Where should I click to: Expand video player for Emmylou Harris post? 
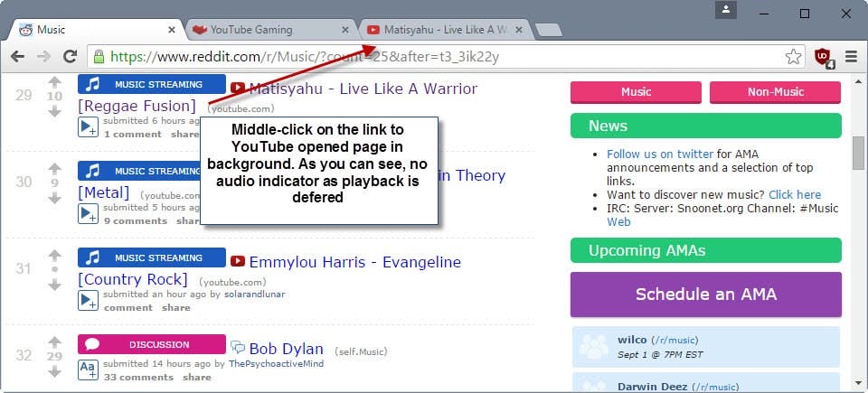(x=88, y=300)
